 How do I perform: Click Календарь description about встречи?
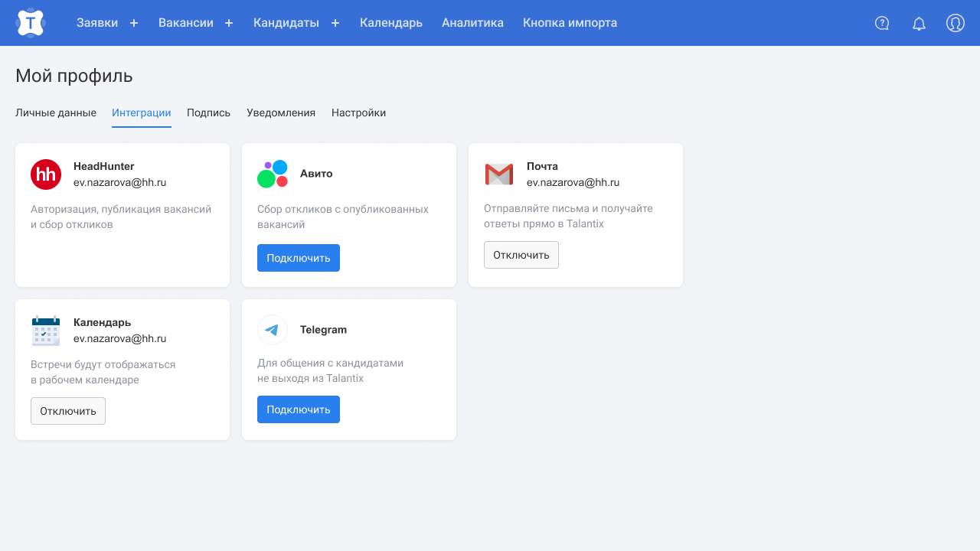(x=103, y=372)
